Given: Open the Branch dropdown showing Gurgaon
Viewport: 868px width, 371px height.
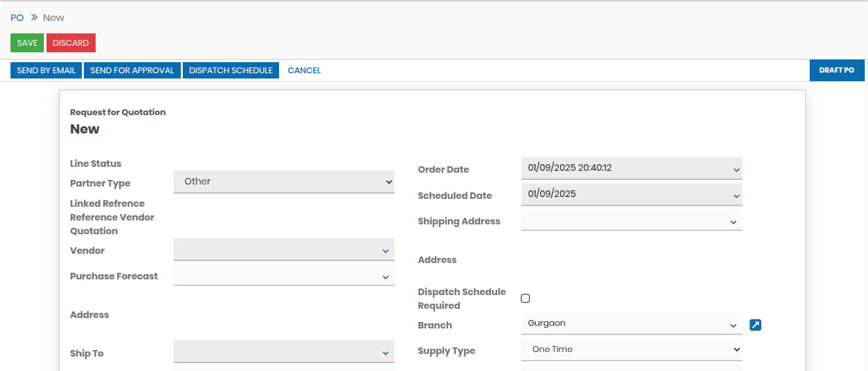Looking at the screenshot, I should pyautogui.click(x=632, y=324).
